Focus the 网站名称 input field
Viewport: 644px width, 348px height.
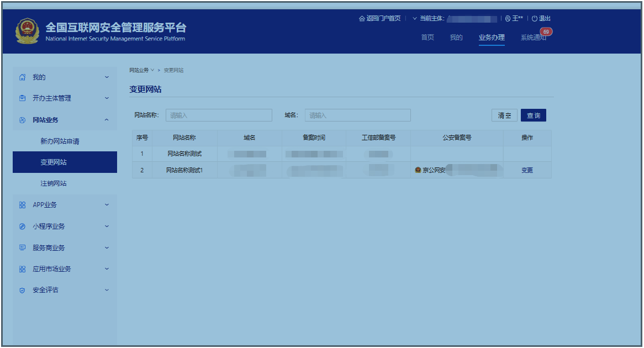[x=219, y=115]
